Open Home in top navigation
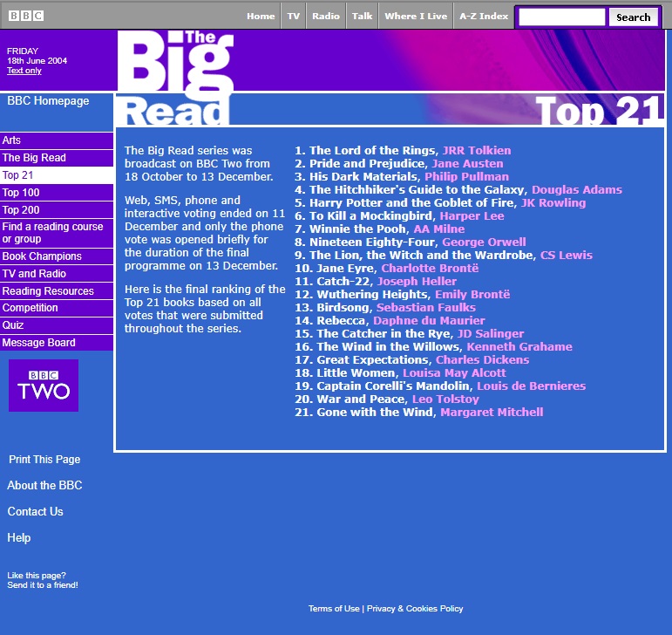672x635 pixels. 261,17
